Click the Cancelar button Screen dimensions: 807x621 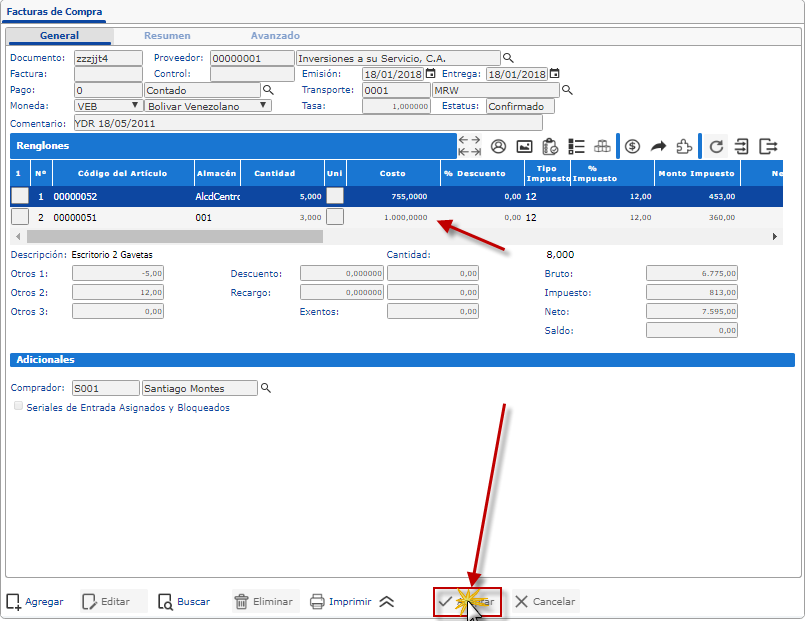pyautogui.click(x=545, y=602)
